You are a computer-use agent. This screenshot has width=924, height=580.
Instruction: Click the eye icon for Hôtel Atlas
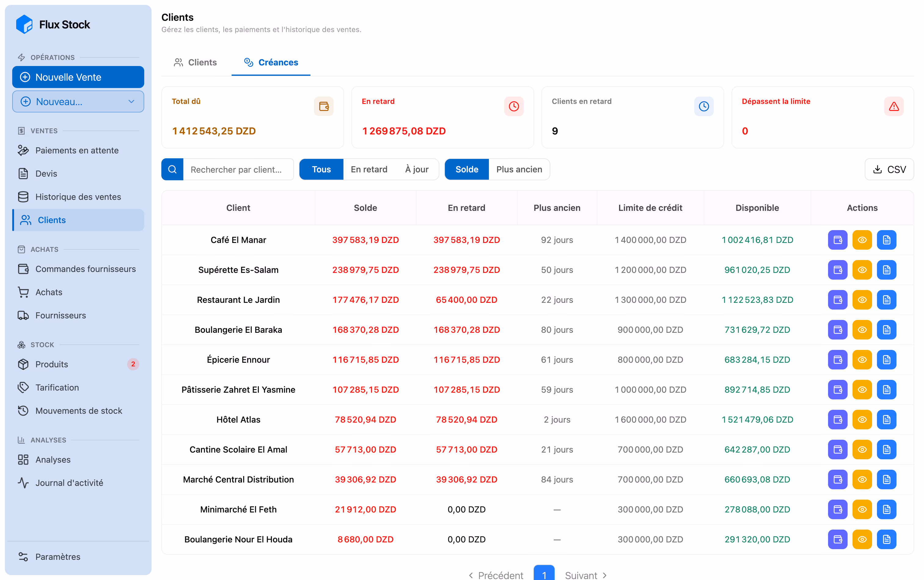[x=862, y=419]
